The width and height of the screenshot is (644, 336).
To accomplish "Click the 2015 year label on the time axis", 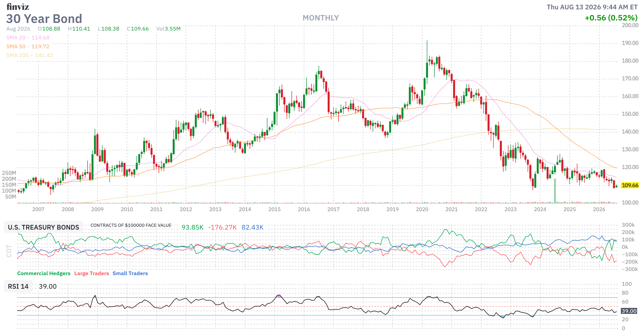I will pyautogui.click(x=274, y=209).
